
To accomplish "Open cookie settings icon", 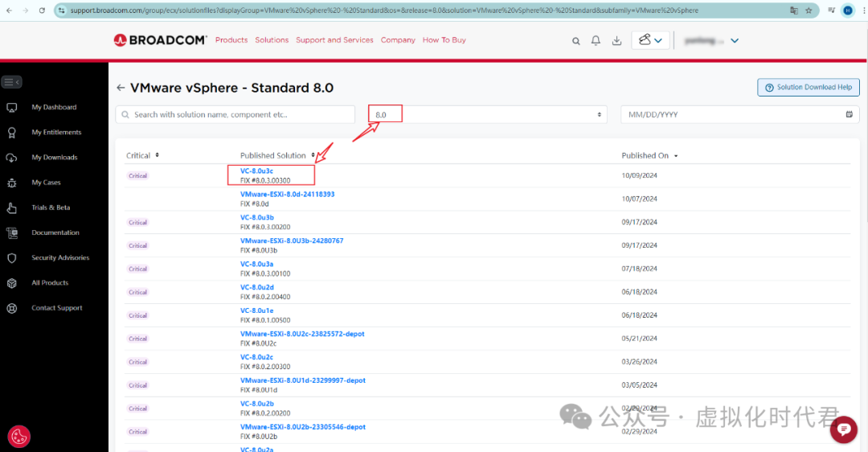I will pyautogui.click(x=18, y=437).
